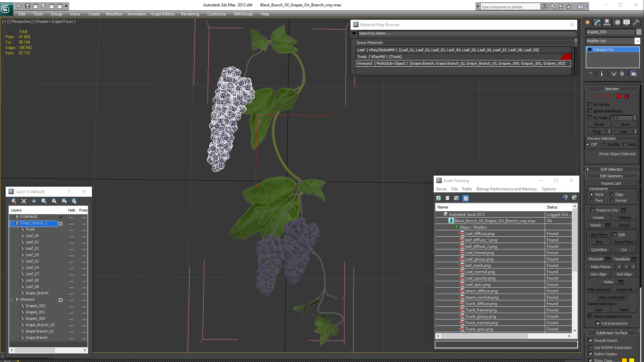This screenshot has height=362, width=644.
Task: Refresh Asset Tracking list icon
Action: coord(438,198)
